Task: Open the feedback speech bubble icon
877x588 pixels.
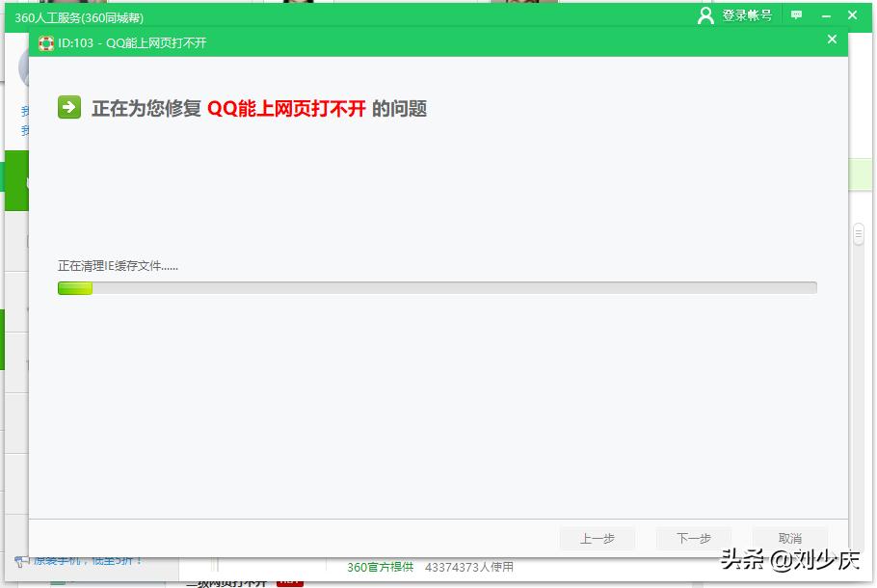Action: (795, 14)
